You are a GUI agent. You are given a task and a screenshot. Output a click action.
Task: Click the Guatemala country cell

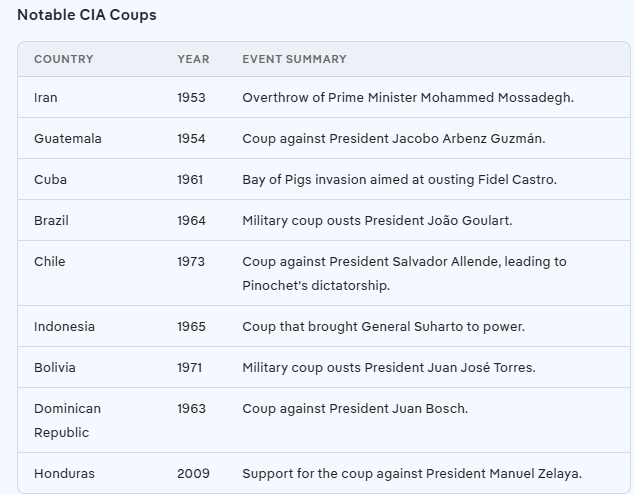point(68,139)
